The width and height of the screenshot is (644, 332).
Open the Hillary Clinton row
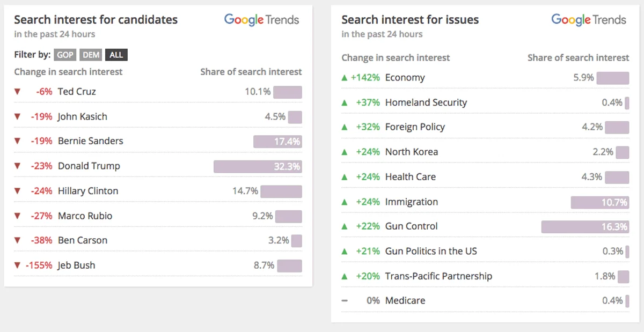tap(88, 191)
